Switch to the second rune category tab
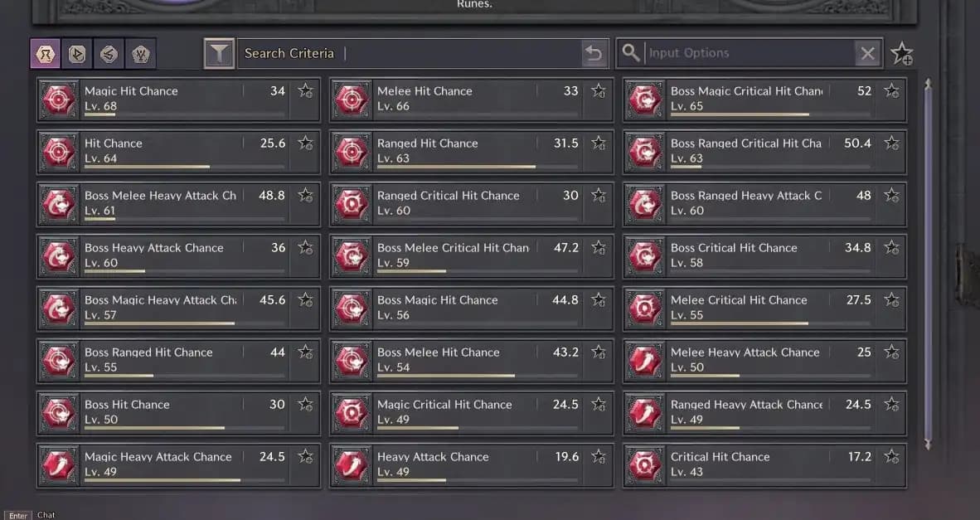The image size is (980, 520). pos(76,54)
